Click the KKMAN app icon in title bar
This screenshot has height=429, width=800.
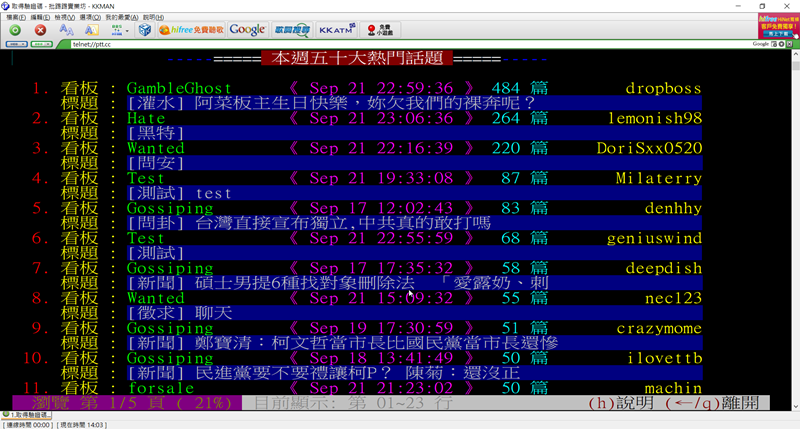[x=6, y=6]
